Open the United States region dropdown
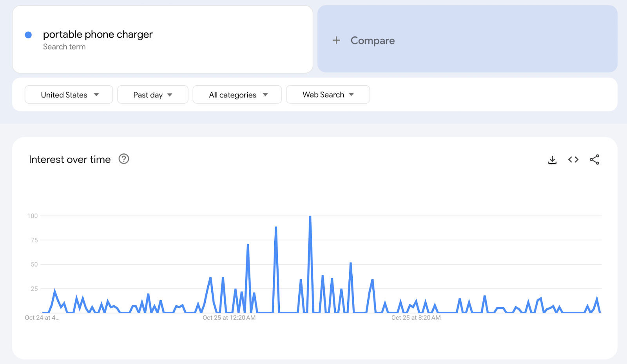Screen dimensions: 627x364 pyautogui.click(x=69, y=94)
